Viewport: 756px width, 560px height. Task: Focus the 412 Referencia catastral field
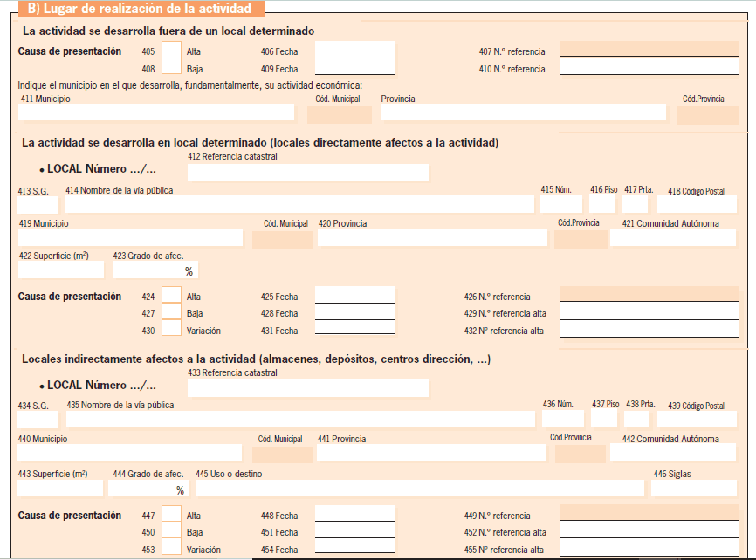coord(308,172)
